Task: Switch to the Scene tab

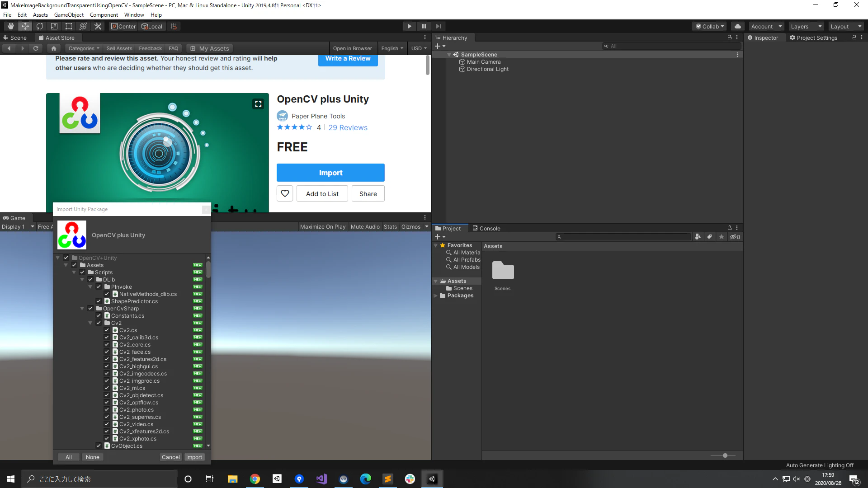Action: click(x=15, y=38)
